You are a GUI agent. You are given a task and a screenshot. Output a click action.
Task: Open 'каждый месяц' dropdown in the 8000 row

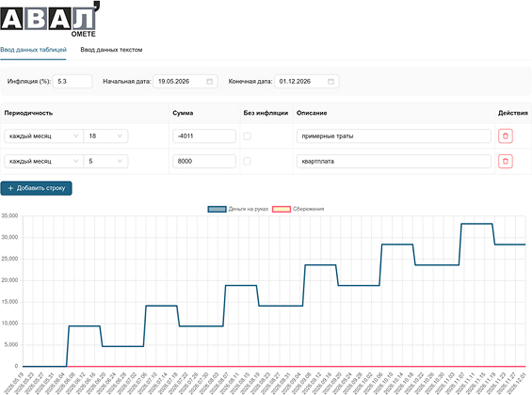pyautogui.click(x=43, y=161)
